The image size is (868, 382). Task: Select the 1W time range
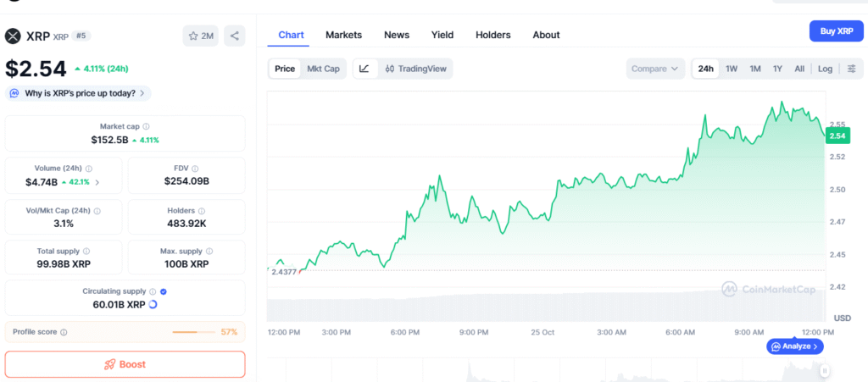731,69
